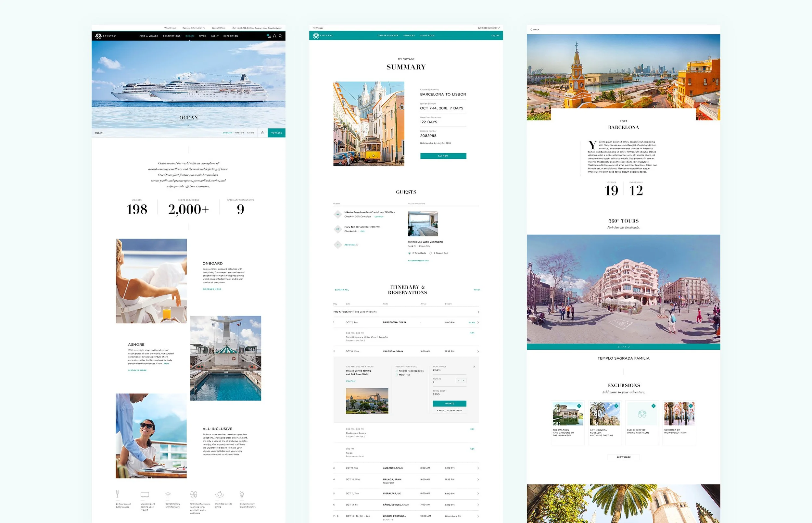
Task: Close the Private Coffee Tasting panel
Action: tap(474, 367)
